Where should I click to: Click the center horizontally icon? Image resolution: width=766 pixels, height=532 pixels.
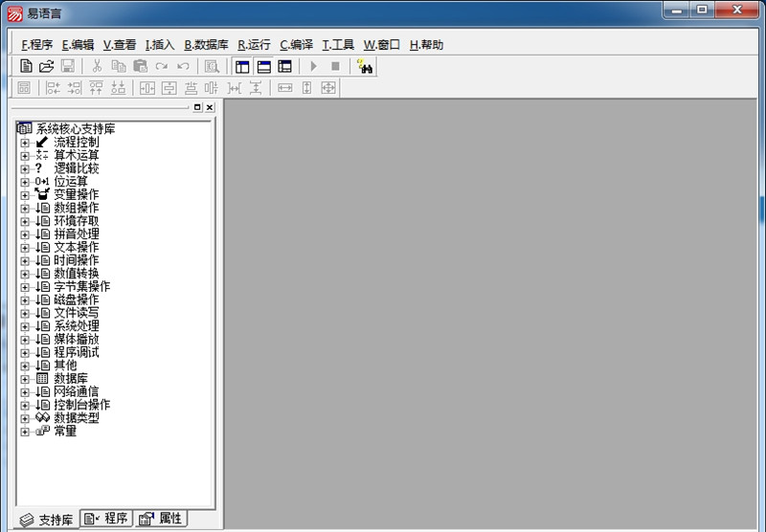click(147, 88)
